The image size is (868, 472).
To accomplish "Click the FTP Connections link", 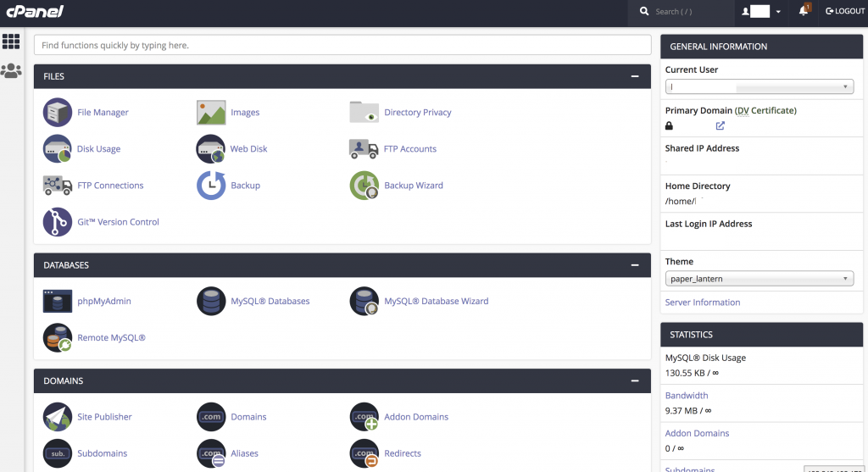I will (x=110, y=186).
